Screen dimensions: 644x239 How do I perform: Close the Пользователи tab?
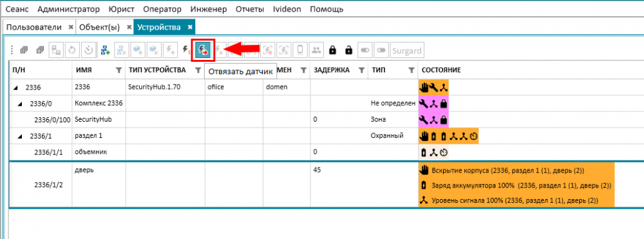click(x=71, y=27)
